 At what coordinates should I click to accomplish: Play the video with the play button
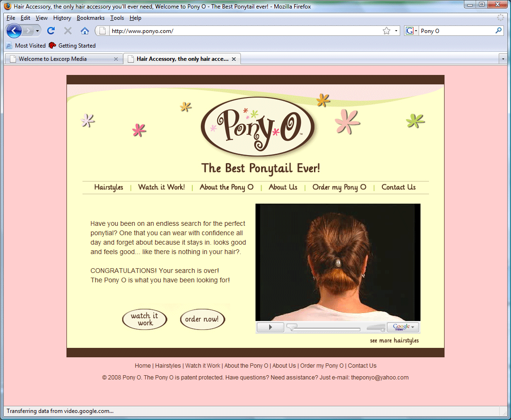click(x=270, y=327)
